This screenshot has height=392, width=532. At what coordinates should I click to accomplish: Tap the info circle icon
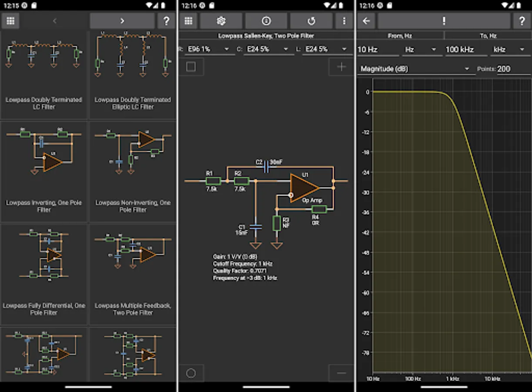click(266, 21)
